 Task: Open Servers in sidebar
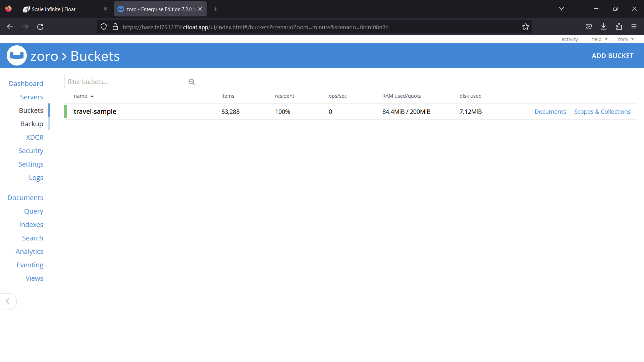[32, 97]
